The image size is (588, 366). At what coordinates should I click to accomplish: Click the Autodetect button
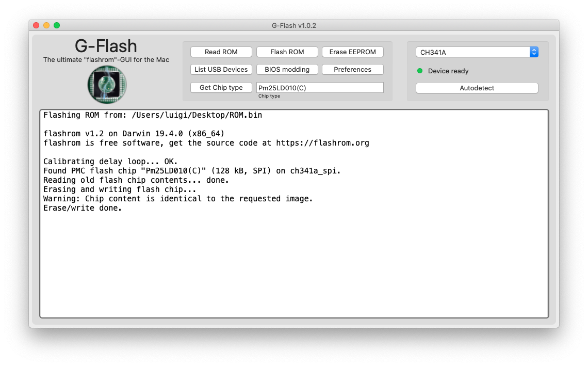[477, 88]
